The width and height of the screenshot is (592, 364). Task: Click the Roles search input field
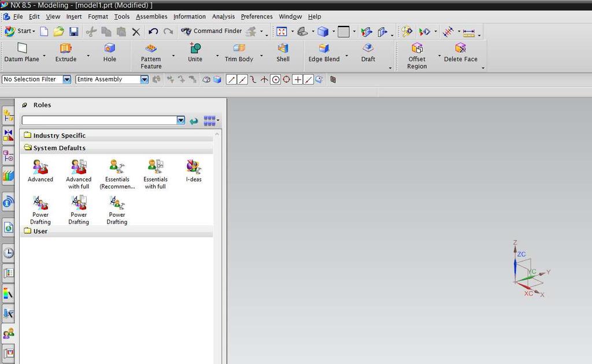99,120
